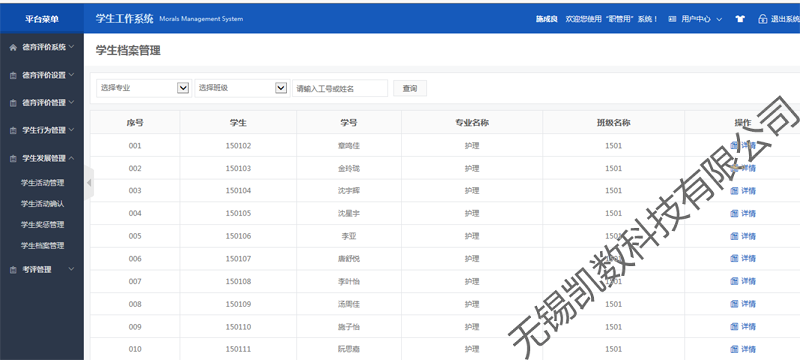Expand the 考评管理 menu chevron

click(71, 269)
